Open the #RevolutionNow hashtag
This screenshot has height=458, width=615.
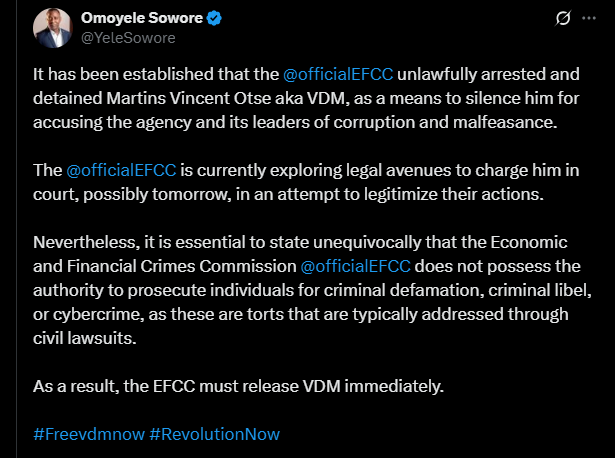(214, 434)
